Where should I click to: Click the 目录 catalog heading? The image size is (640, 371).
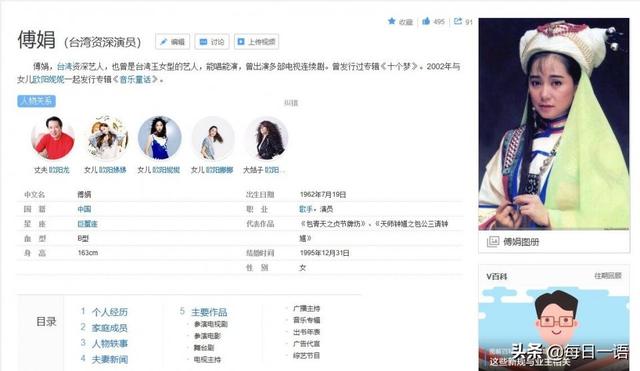[46, 322]
